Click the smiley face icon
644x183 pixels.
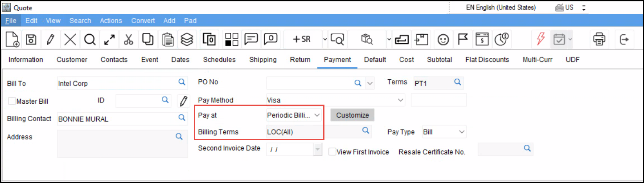click(x=443, y=39)
